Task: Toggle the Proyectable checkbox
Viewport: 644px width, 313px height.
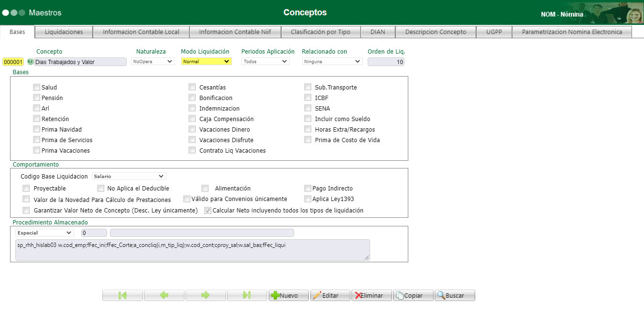Action: (x=26, y=189)
